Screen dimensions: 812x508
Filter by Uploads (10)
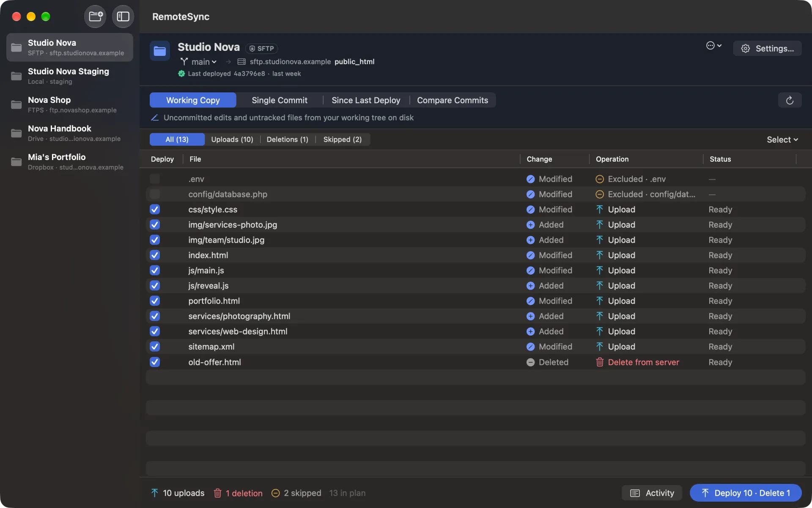click(x=232, y=140)
